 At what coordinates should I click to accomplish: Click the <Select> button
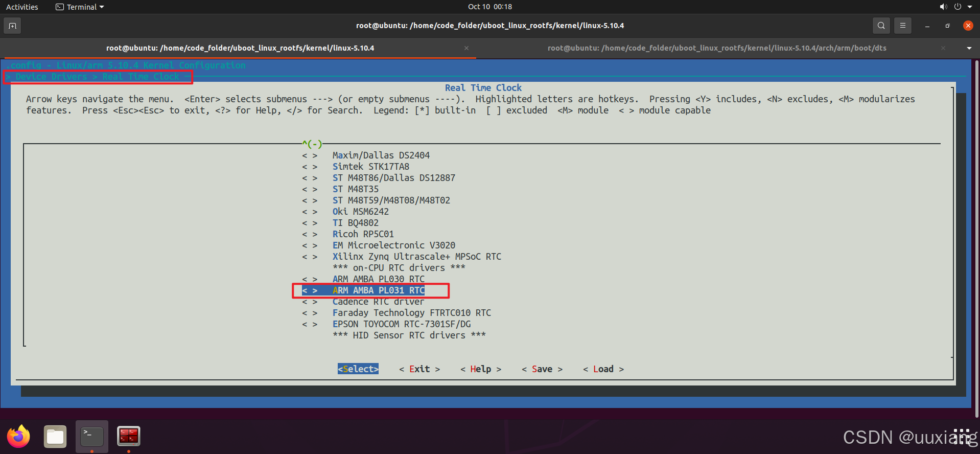(x=358, y=369)
